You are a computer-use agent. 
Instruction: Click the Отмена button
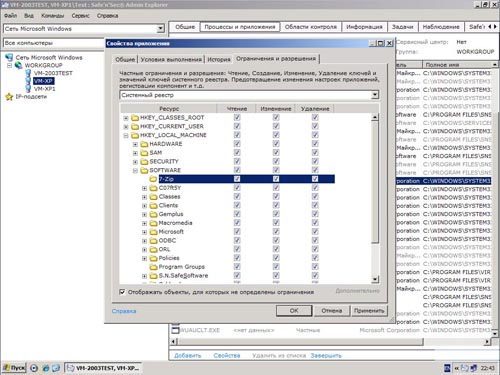point(332,311)
